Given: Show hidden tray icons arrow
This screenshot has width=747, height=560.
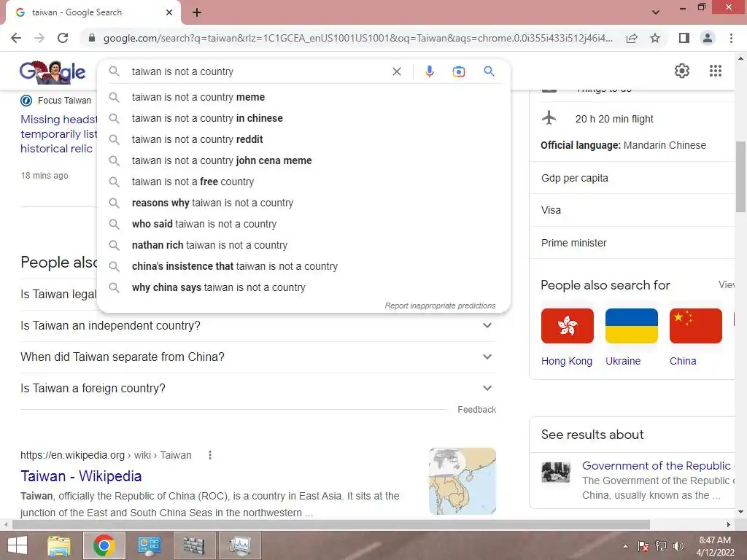Looking at the screenshot, I should point(625,546).
